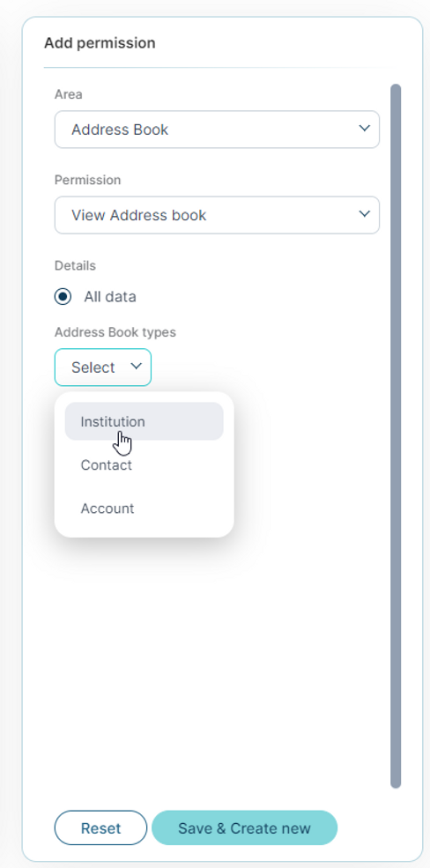
Task: Click the Add permission heading
Action: pyautogui.click(x=100, y=43)
